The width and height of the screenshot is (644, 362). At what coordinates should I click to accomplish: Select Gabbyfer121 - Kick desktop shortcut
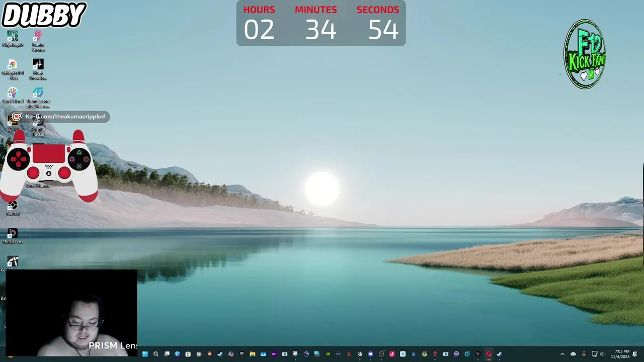(13, 70)
